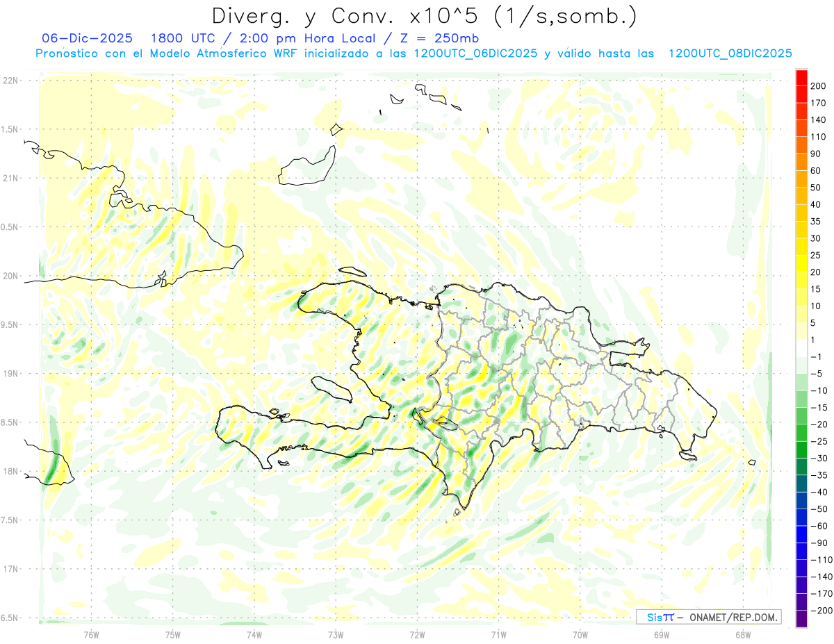
Task: Click the white swatch between -1 and 1
Action: pos(801,348)
